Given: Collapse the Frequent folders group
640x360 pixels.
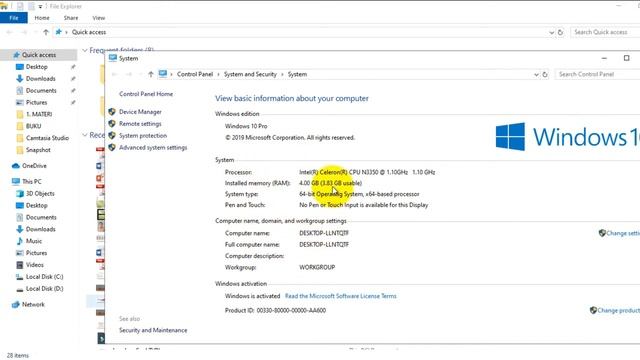Looking at the screenshot, I should (85, 50).
